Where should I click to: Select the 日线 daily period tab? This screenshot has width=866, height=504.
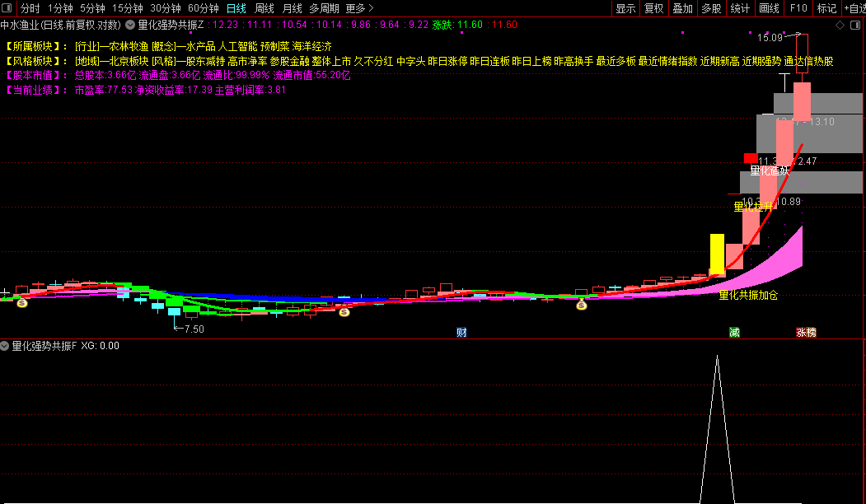pos(236,8)
